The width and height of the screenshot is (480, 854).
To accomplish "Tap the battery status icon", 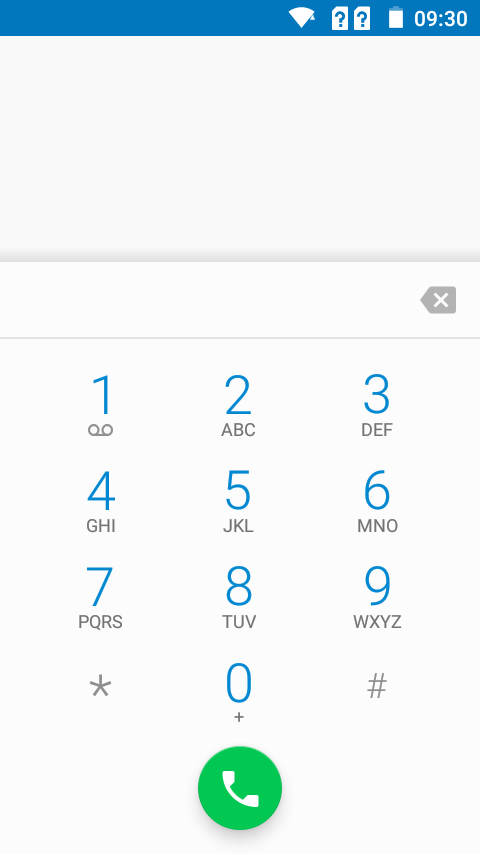I will [396, 18].
